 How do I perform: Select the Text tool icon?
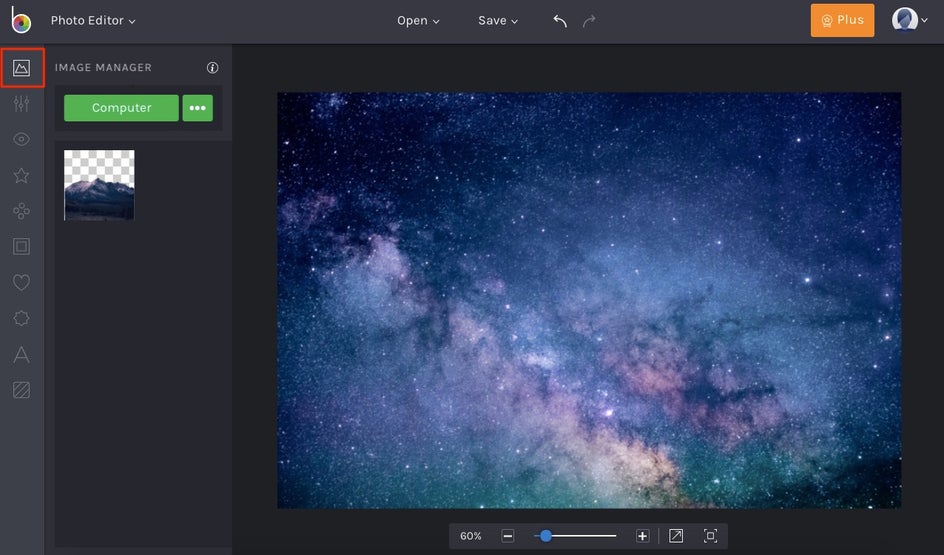tap(21, 355)
